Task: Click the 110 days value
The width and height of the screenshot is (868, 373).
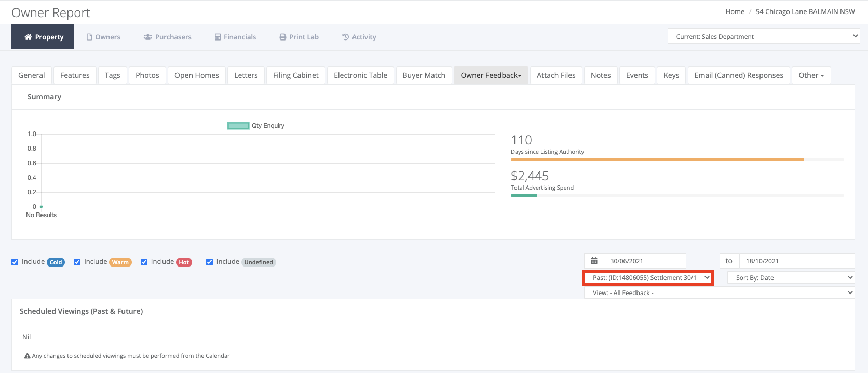Action: [521, 140]
